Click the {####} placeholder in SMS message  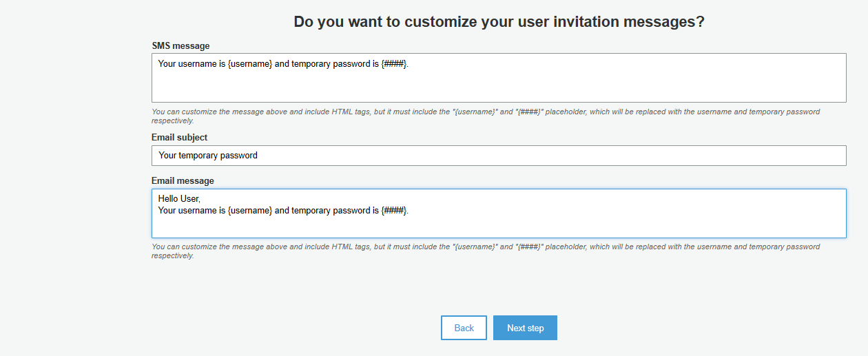(x=393, y=64)
